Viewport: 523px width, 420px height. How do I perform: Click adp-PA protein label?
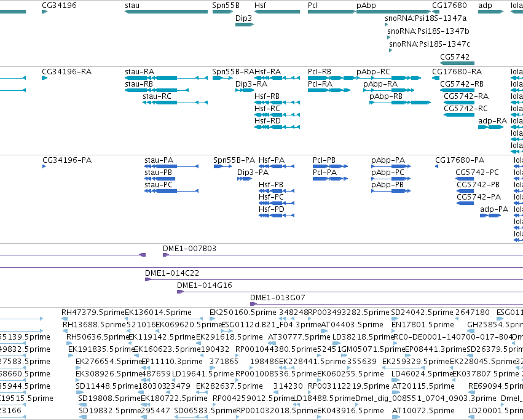(494, 209)
